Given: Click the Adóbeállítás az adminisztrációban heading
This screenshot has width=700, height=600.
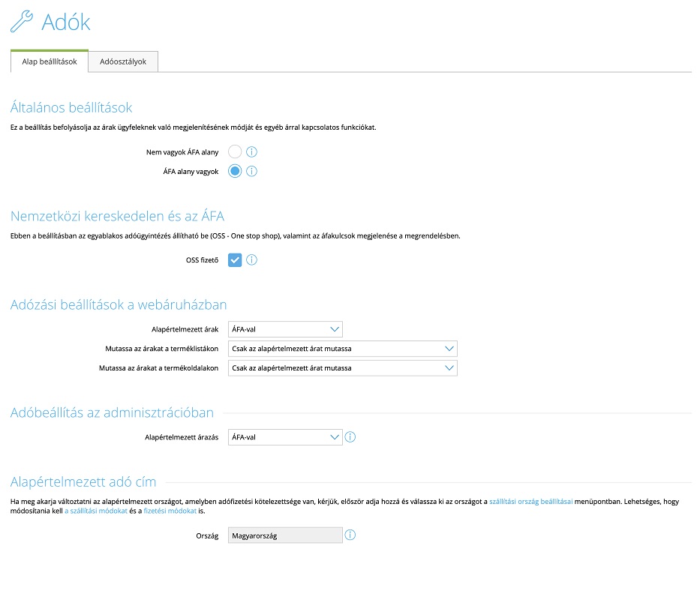Looking at the screenshot, I should point(112,412).
